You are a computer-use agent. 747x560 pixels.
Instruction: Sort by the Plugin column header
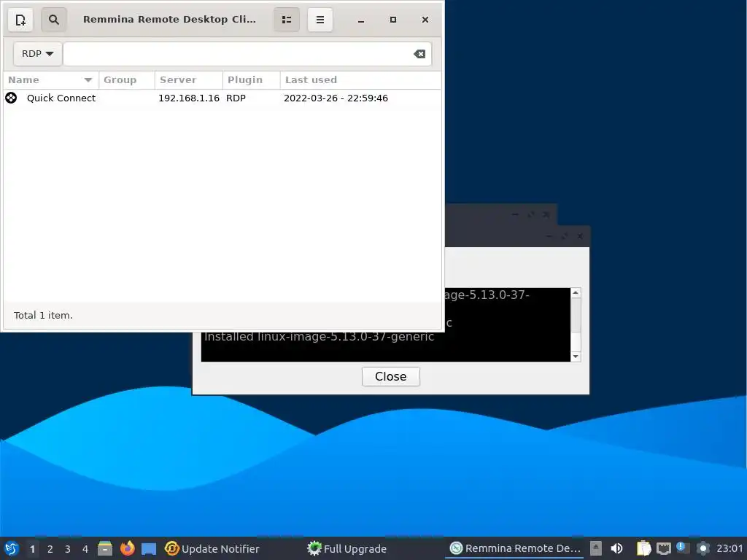[x=251, y=80]
